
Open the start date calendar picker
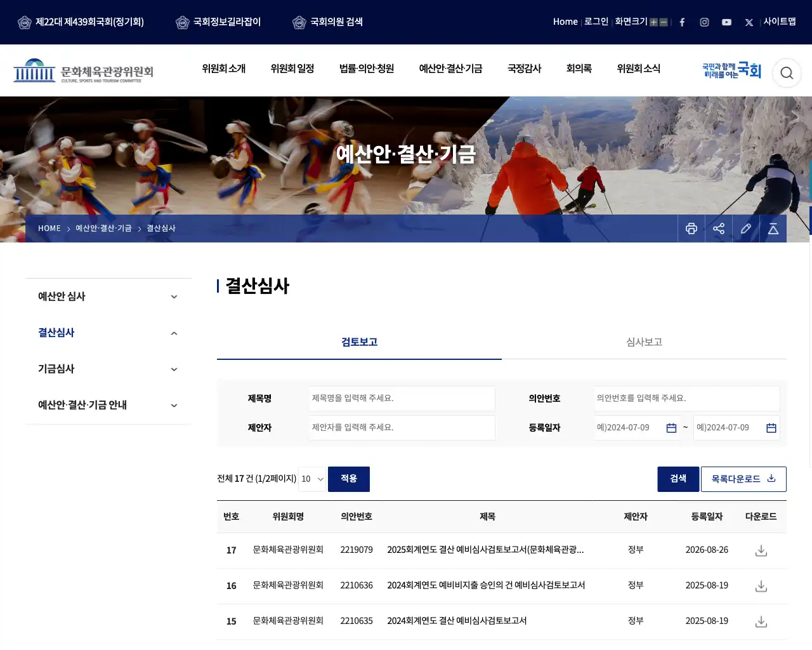(671, 428)
